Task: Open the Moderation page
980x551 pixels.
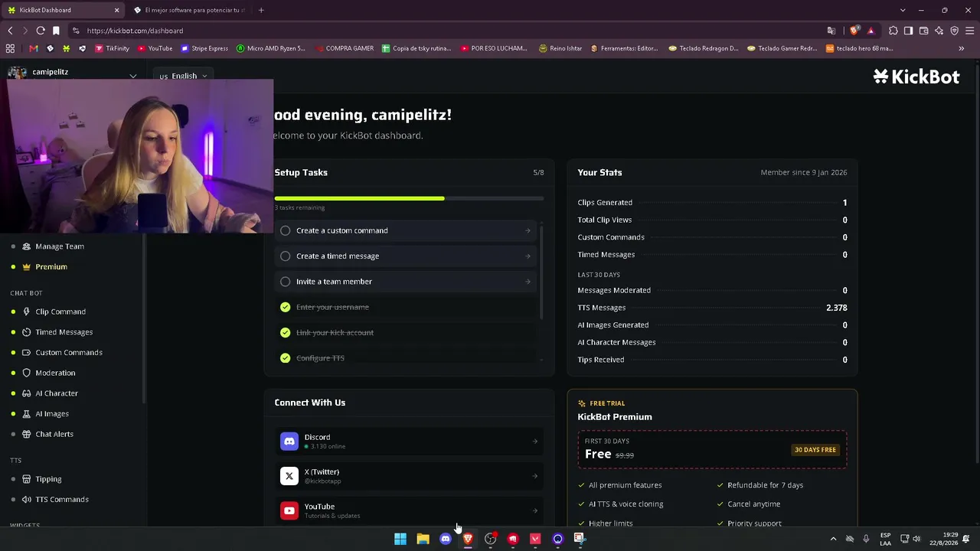Action: pyautogui.click(x=55, y=373)
